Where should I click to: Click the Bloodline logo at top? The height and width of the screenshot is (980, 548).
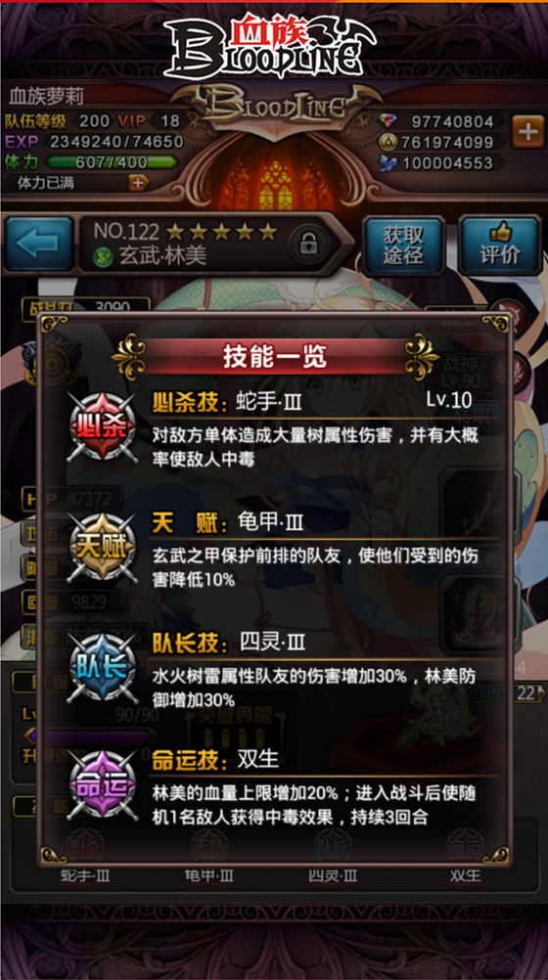point(269,46)
